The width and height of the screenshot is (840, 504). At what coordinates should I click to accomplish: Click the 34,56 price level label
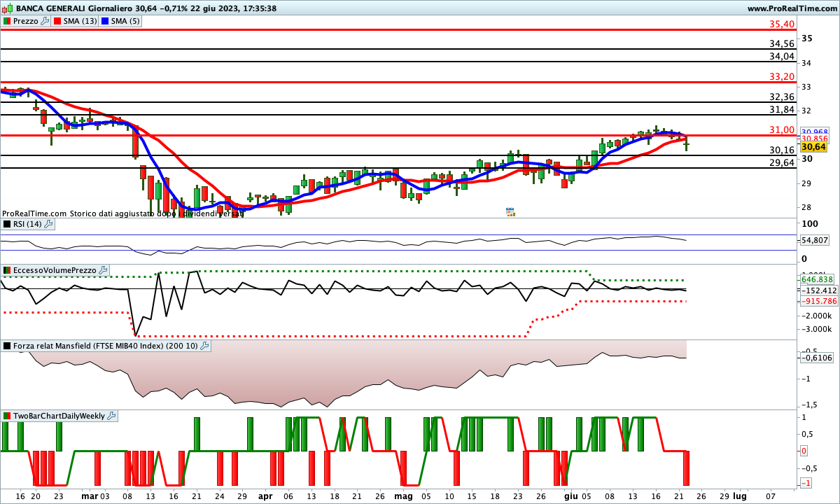782,43
